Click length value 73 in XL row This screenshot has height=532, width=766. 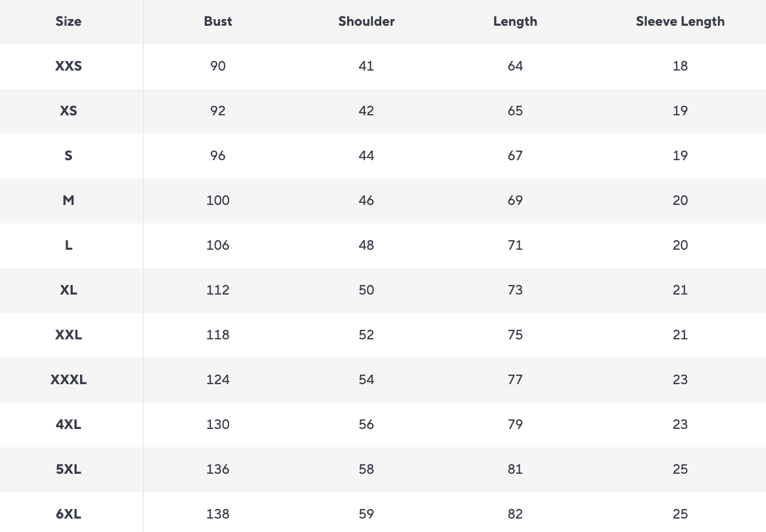click(x=515, y=290)
